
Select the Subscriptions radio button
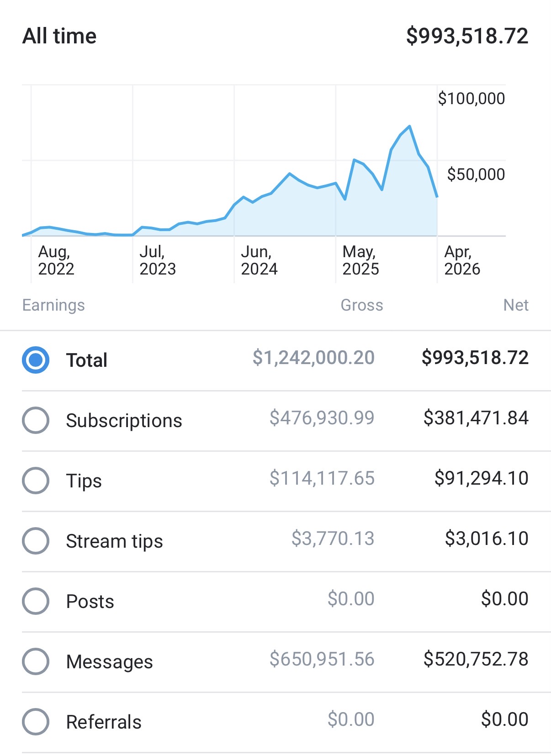(36, 420)
